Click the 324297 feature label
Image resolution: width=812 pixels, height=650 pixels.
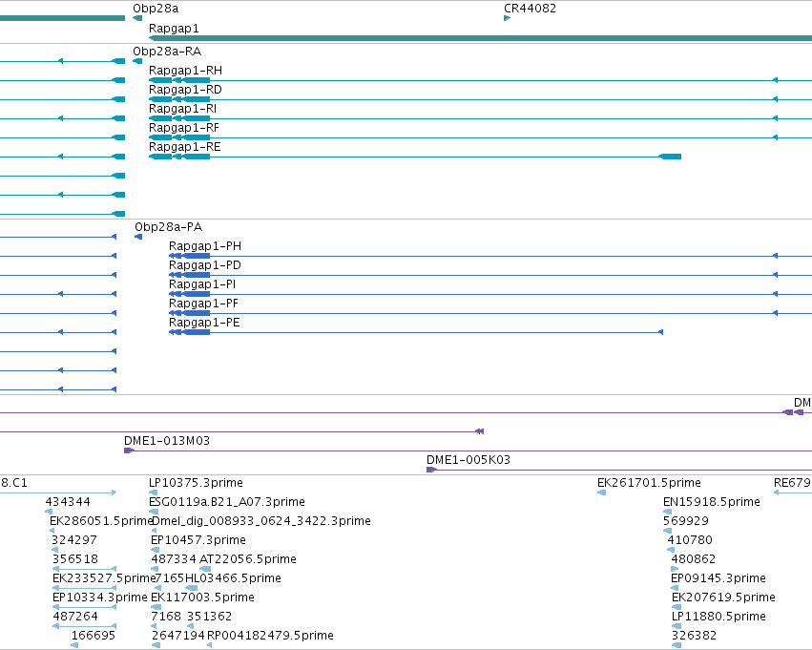(74, 540)
